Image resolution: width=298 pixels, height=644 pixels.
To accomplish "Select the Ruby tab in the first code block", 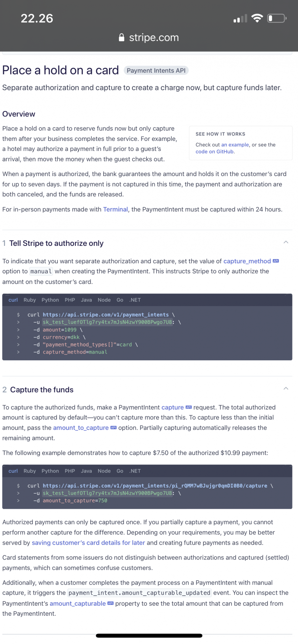I will pyautogui.click(x=30, y=300).
